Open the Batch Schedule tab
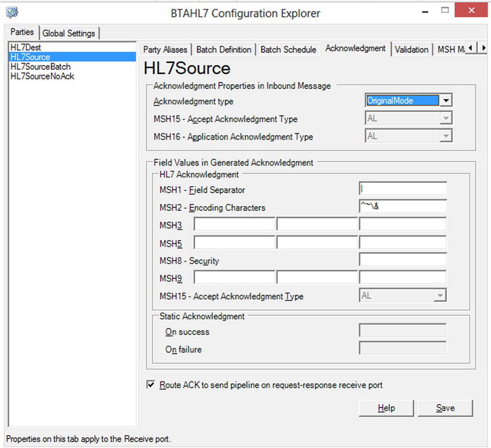This screenshot has height=448, width=491. 289,49
